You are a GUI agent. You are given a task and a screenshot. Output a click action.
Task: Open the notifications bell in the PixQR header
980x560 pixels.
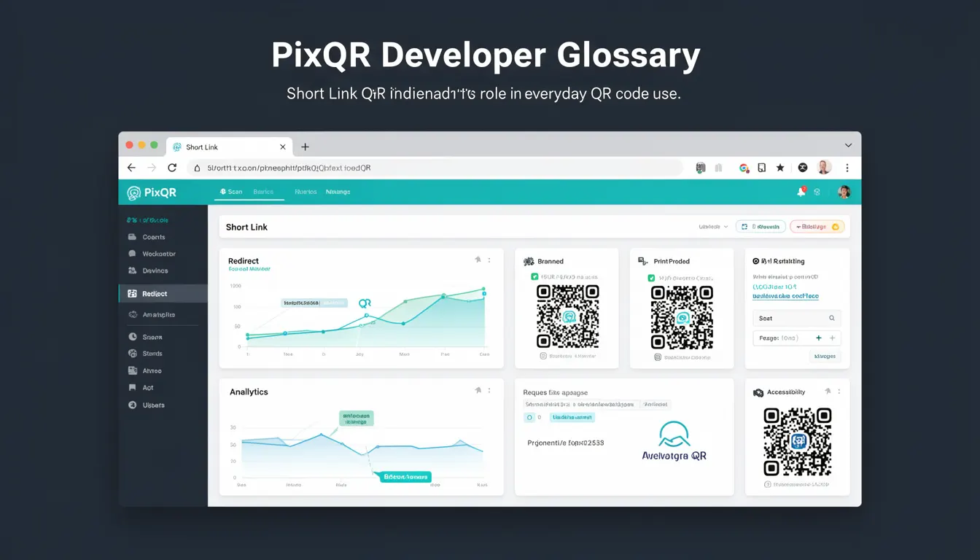pos(801,192)
